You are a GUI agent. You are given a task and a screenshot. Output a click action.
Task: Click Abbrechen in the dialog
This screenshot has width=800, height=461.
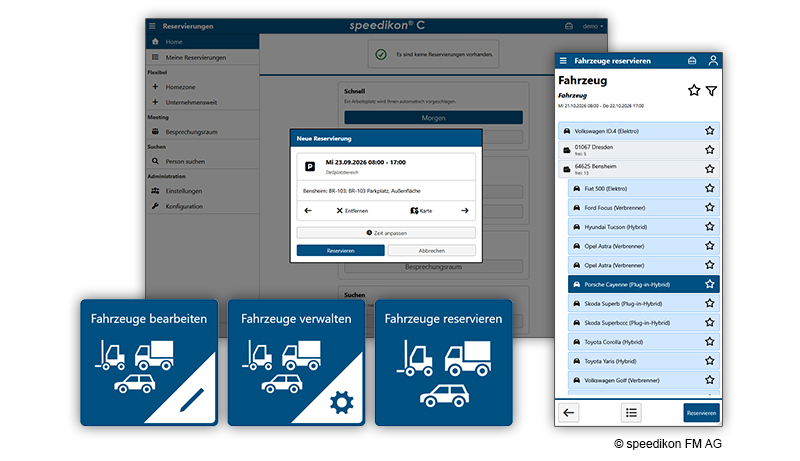pyautogui.click(x=432, y=250)
